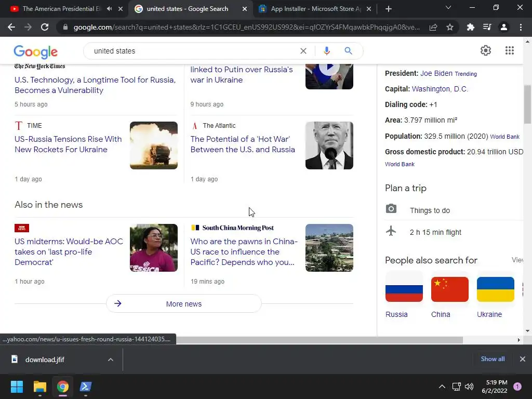Click the volume icon in system tray
This screenshot has height=399, width=532.
[x=469, y=387]
